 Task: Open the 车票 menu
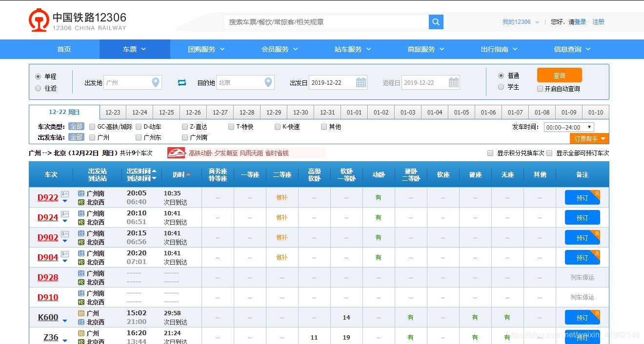(135, 49)
